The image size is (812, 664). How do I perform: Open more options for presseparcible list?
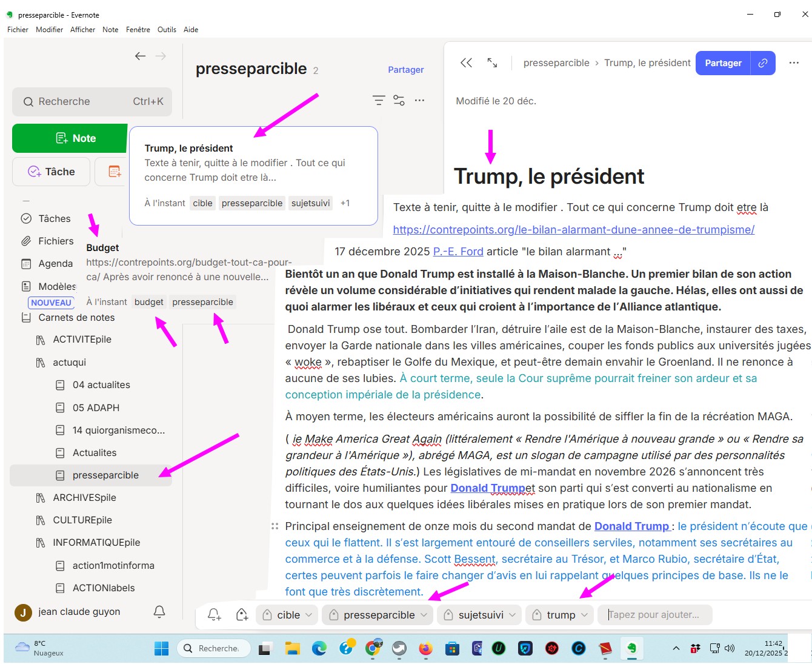419,101
